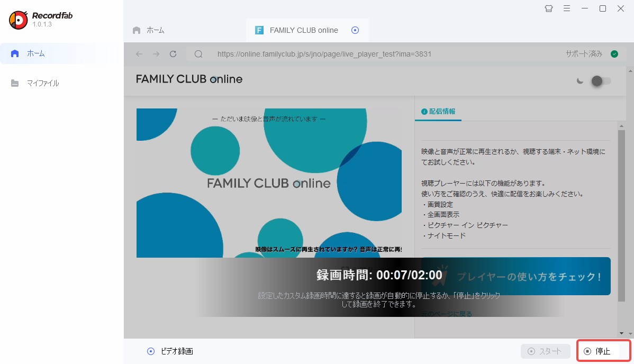Click the moon night mode icon
The height and width of the screenshot is (364, 634).
pos(580,81)
